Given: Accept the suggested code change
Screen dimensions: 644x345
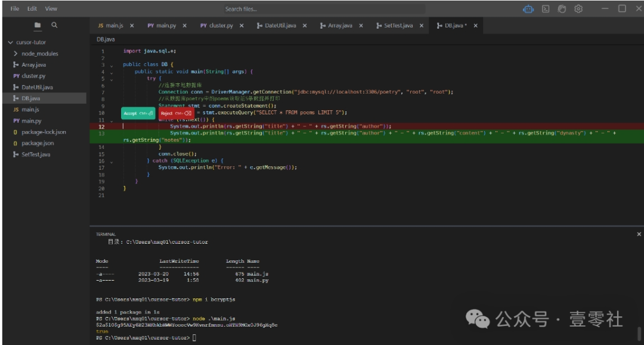Looking at the screenshot, I should click(138, 113).
